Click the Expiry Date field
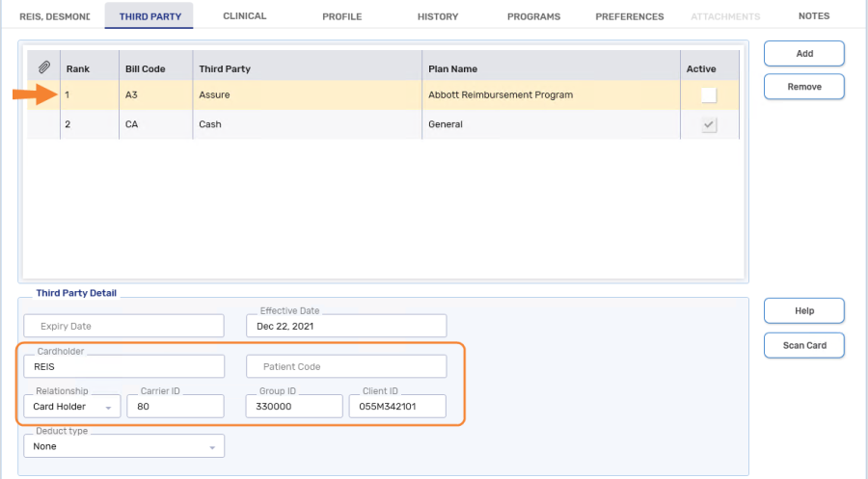This screenshot has width=868, height=479. coord(123,327)
